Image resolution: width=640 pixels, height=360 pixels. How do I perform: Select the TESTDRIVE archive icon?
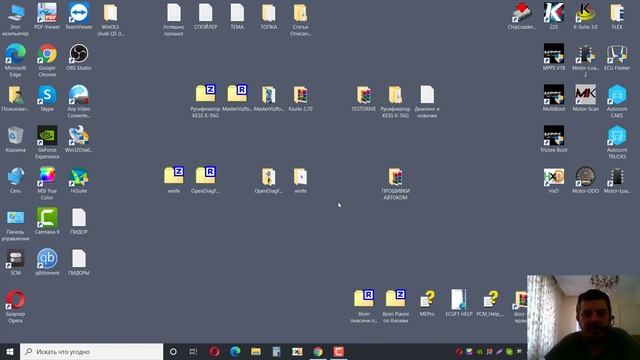tap(363, 95)
